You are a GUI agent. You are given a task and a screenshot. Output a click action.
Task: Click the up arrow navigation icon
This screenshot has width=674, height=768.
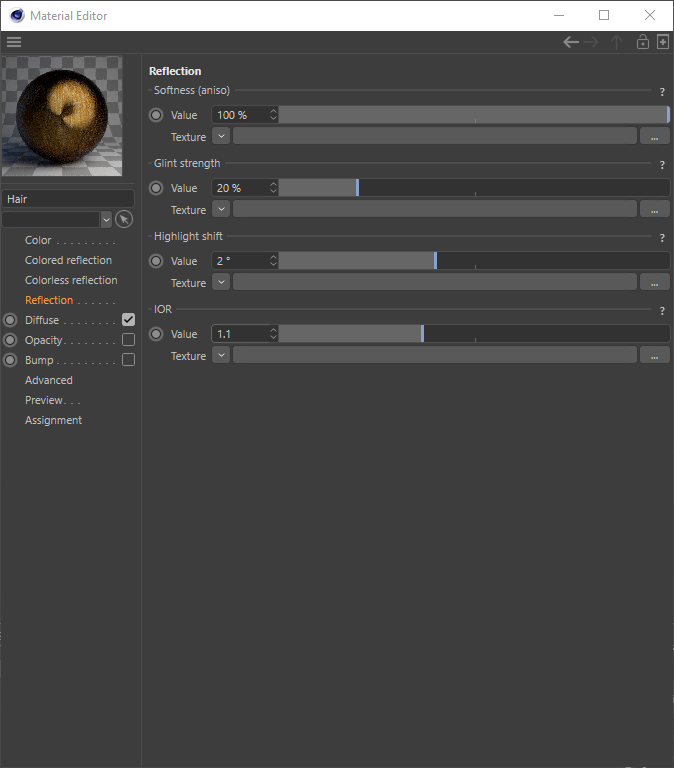tap(616, 42)
